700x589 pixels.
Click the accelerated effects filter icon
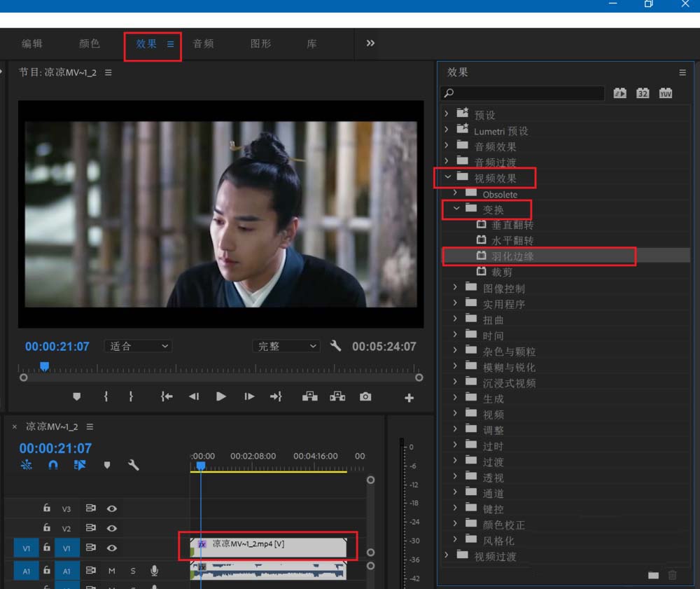[x=619, y=92]
